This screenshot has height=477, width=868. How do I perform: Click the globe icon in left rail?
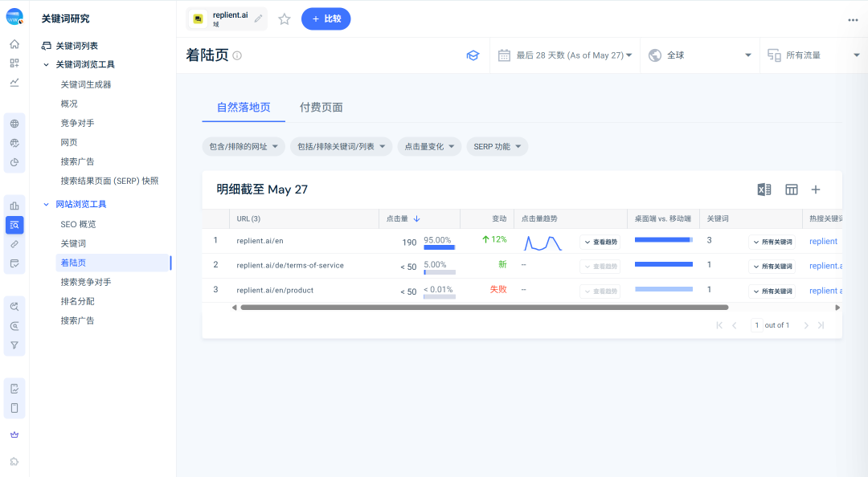14,124
